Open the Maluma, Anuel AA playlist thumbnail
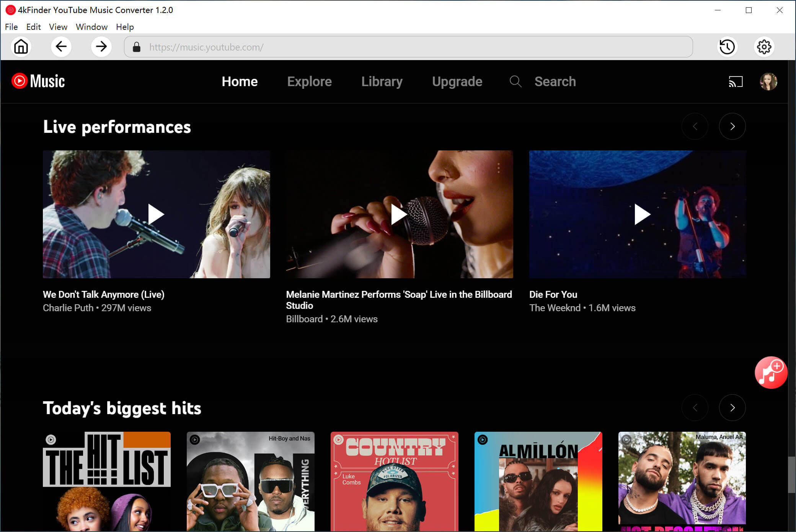796x532 pixels. tap(682, 481)
